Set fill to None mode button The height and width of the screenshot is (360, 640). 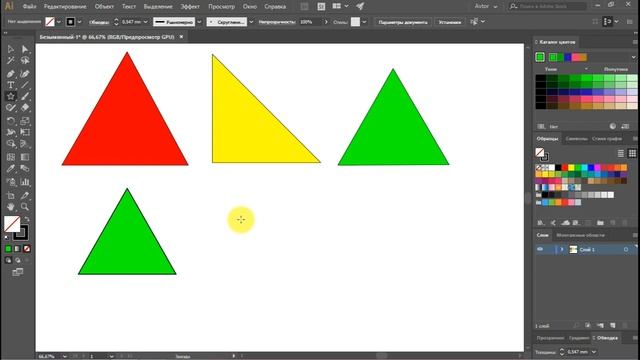click(27, 249)
